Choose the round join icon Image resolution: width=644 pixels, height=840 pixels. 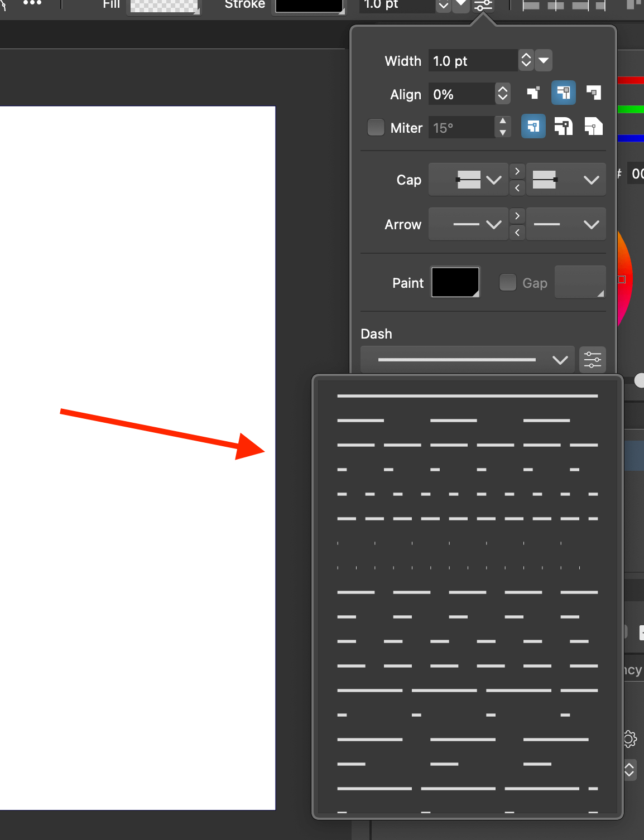pyautogui.click(x=563, y=127)
